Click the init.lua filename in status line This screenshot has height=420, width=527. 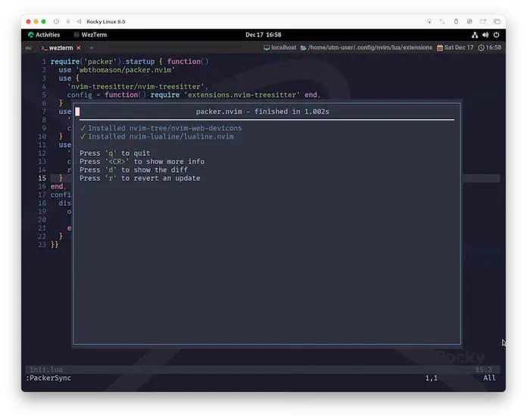(46, 369)
